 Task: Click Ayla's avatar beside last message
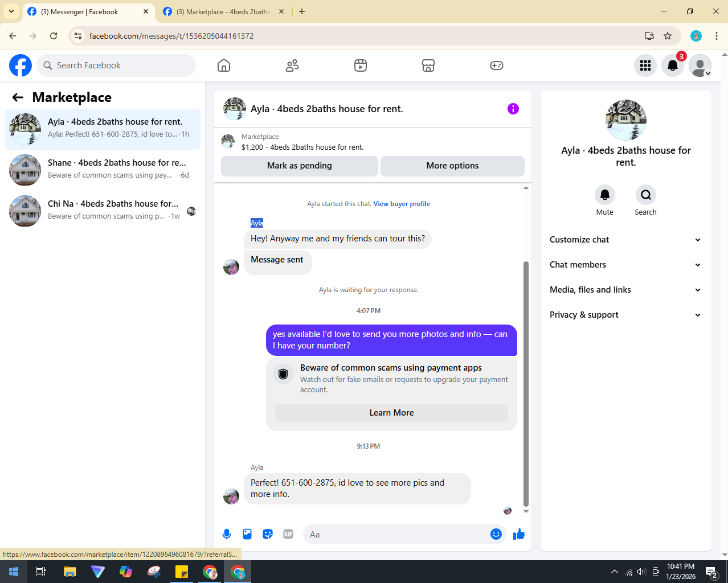coord(231,496)
